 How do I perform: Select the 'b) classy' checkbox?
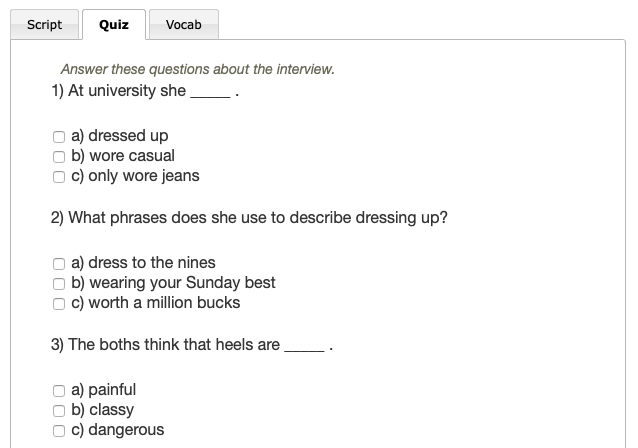click(x=59, y=410)
